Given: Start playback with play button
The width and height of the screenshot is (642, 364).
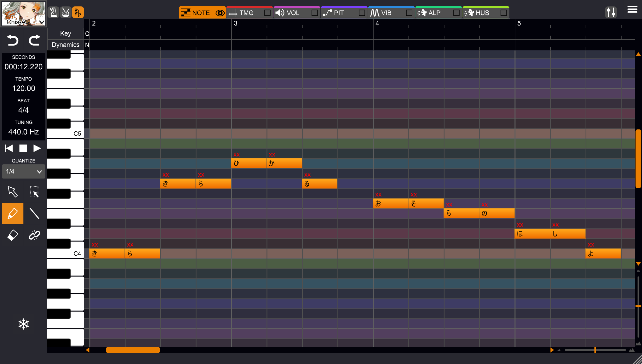Looking at the screenshot, I should (x=37, y=148).
